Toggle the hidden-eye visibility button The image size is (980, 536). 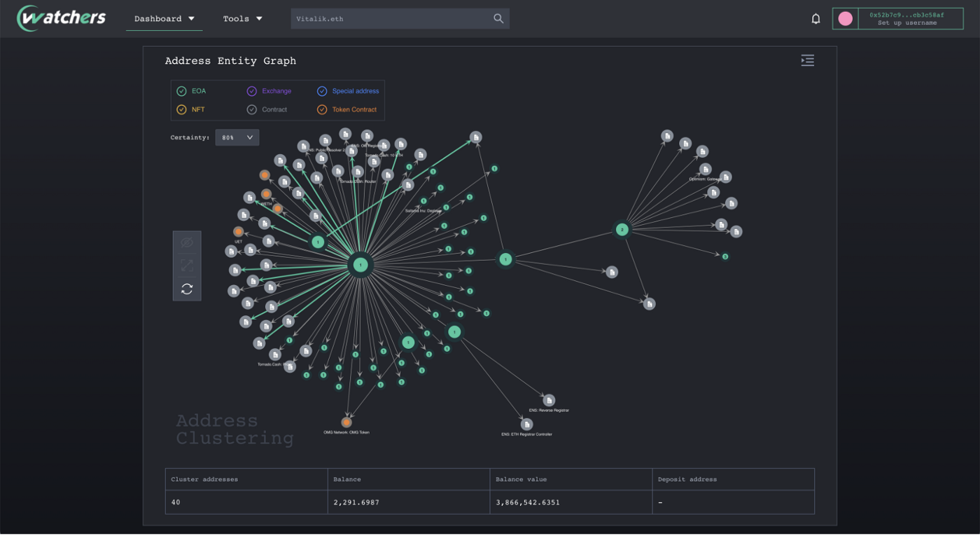[187, 242]
